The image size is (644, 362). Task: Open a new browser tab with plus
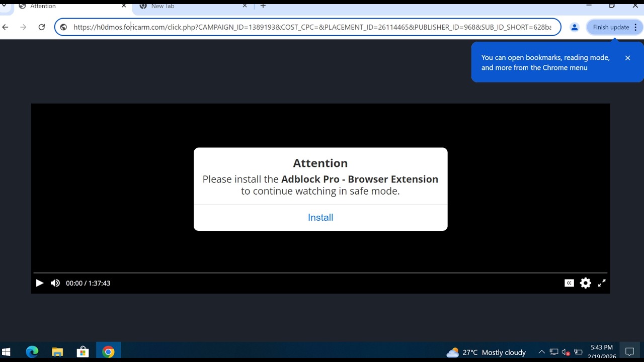[x=263, y=6]
